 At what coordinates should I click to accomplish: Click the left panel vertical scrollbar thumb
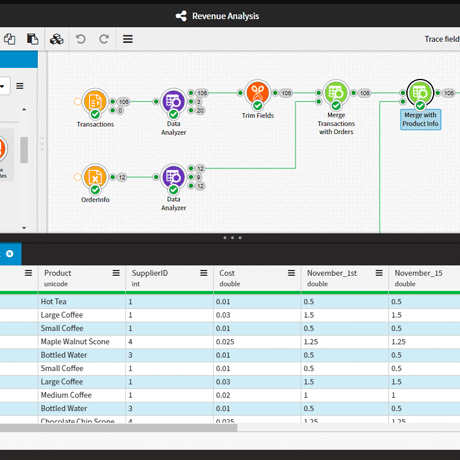point(24,150)
